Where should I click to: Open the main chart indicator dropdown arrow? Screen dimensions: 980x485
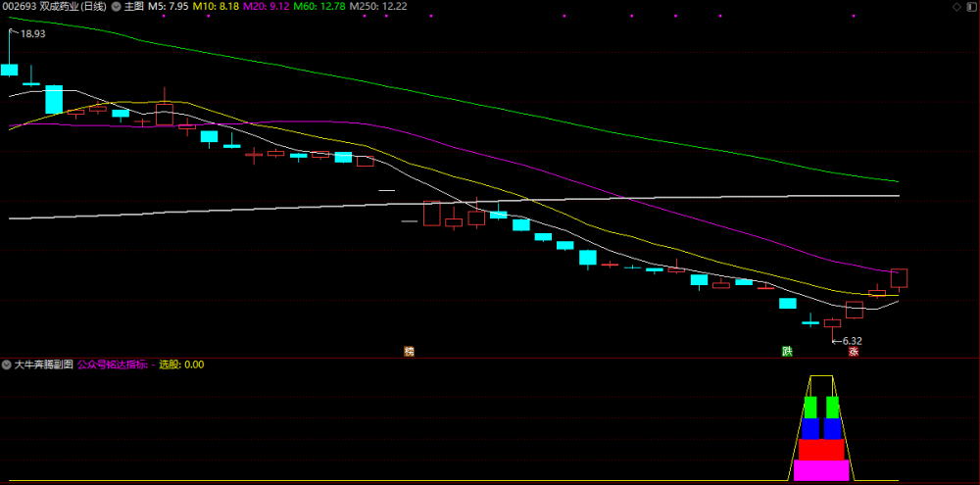[117, 7]
